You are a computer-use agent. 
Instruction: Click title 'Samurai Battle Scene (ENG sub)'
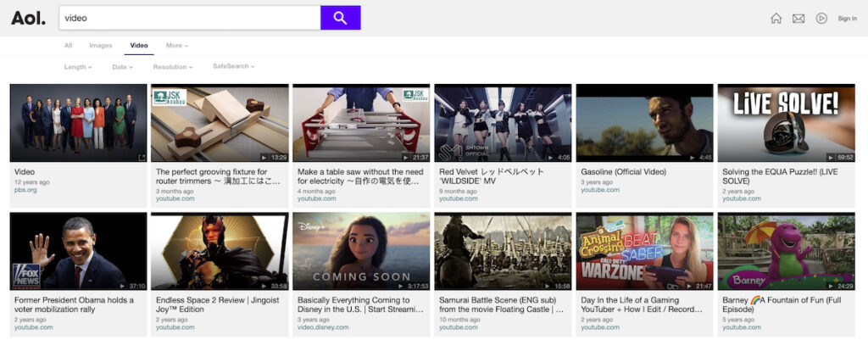pyautogui.click(x=502, y=304)
